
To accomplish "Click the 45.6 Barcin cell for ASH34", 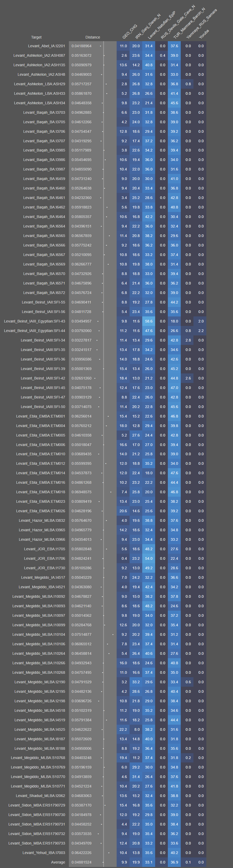I will point(174,103).
